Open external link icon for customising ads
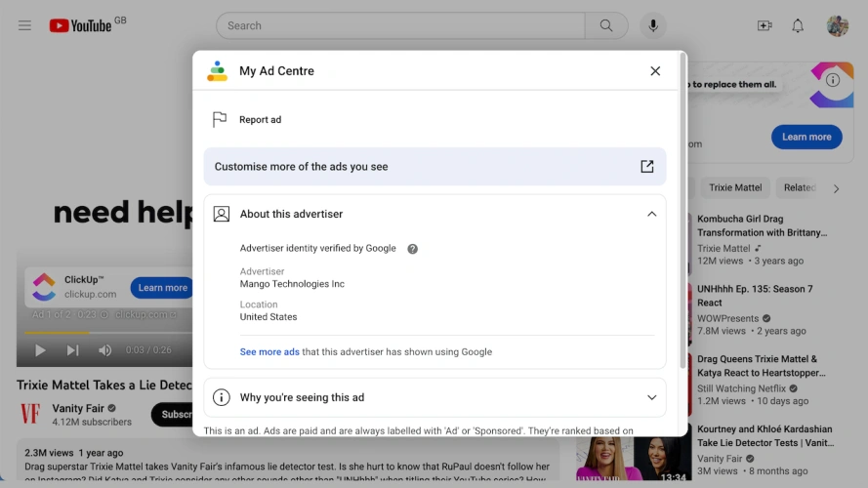868x488 pixels. tap(646, 167)
